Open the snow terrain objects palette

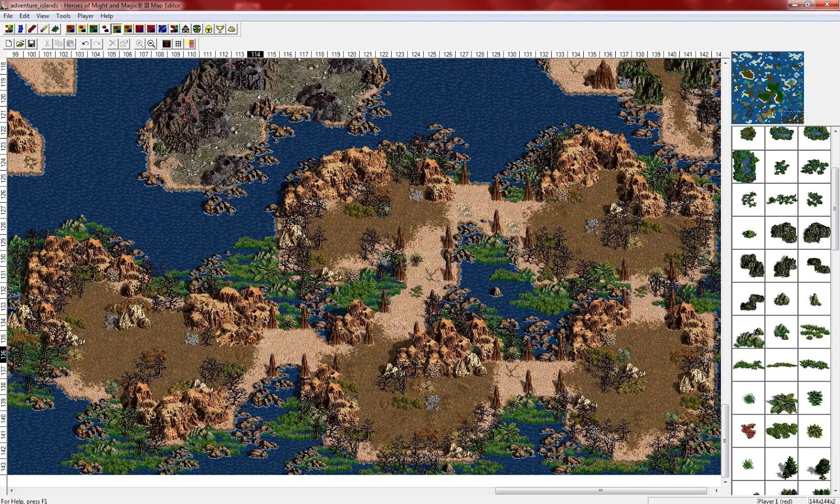point(105,29)
